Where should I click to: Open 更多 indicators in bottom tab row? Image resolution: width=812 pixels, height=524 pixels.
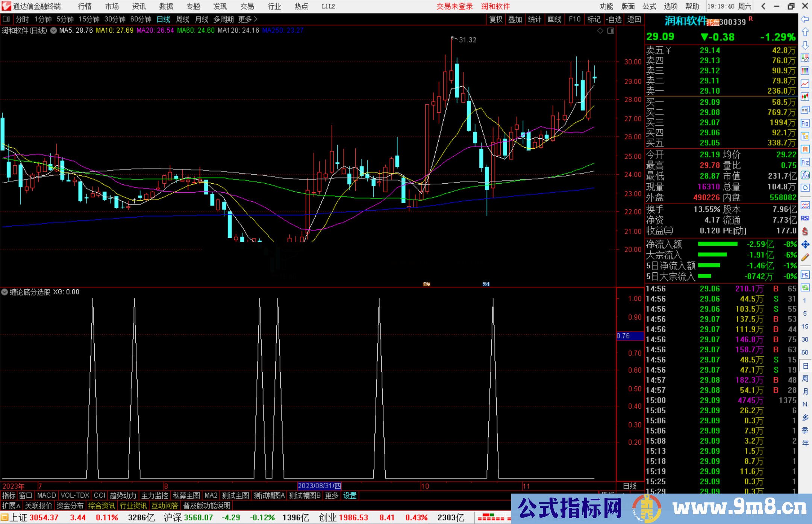pos(332,495)
